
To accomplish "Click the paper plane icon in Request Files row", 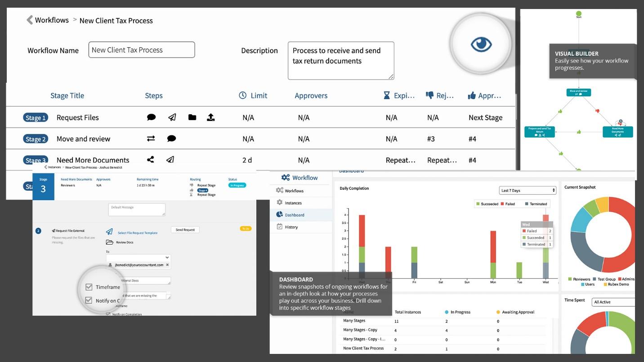I will [172, 117].
